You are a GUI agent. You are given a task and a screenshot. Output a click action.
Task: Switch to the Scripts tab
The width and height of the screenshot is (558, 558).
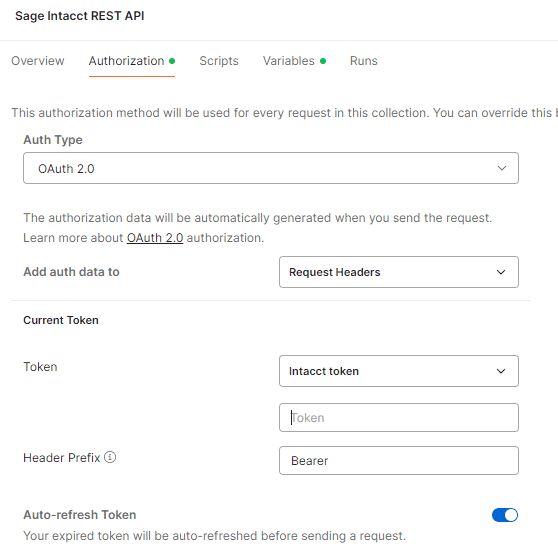pyautogui.click(x=219, y=61)
